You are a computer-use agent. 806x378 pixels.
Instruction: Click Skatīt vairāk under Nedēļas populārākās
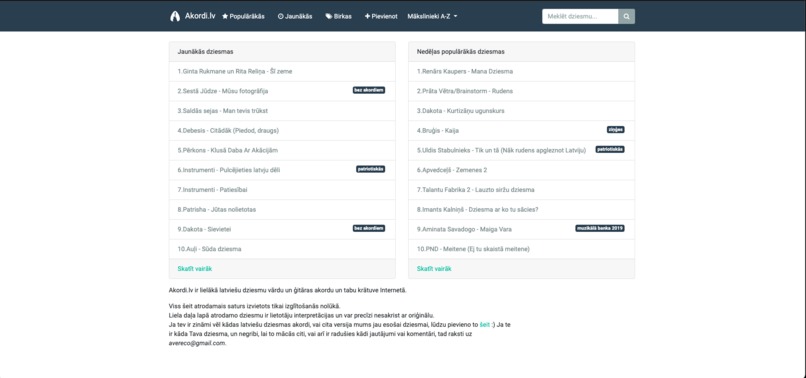pos(434,268)
